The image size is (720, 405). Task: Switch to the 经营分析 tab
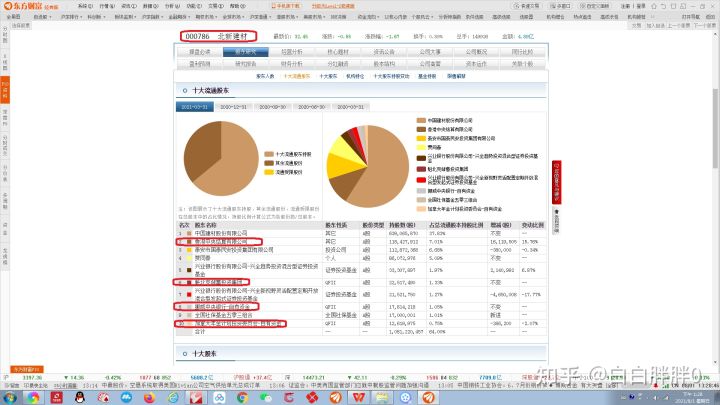[x=292, y=52]
